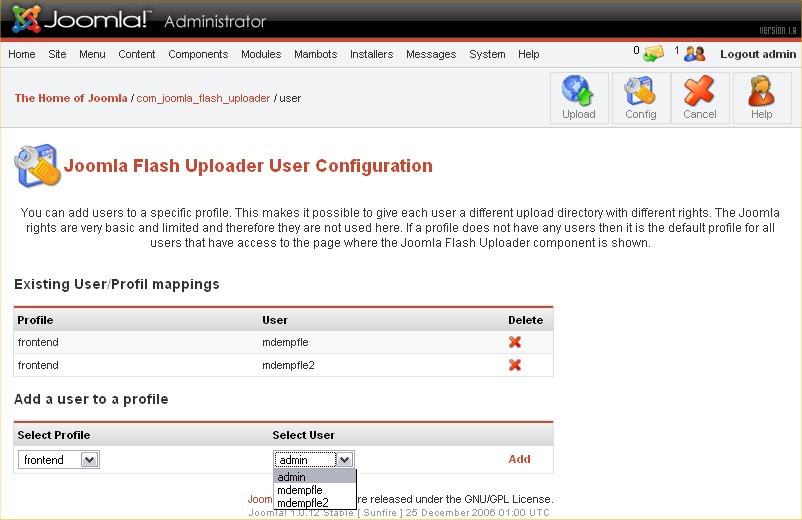Follow The Home of Joomla breadcrumb
The height and width of the screenshot is (520, 802).
(71, 98)
